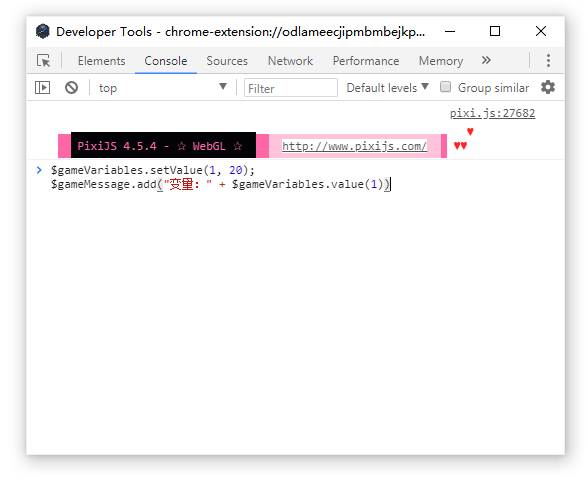The height and width of the screenshot is (481, 588).
Task: Switch to the Memory tab
Action: [441, 61]
